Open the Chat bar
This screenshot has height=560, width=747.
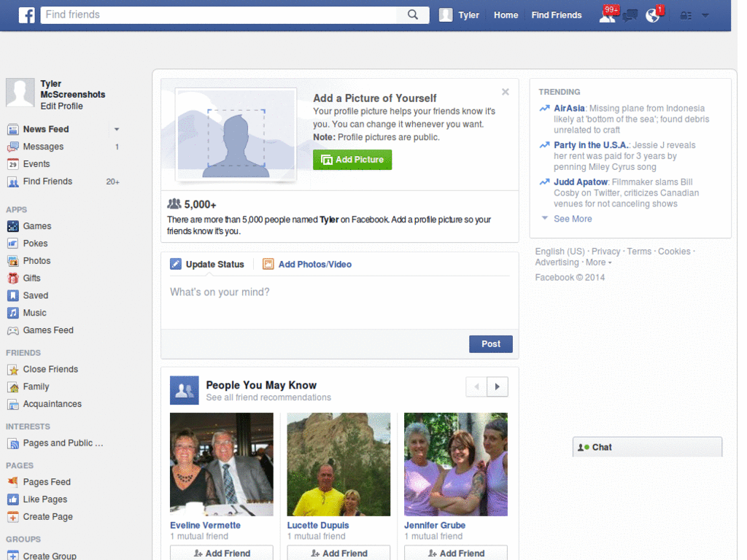point(647,447)
